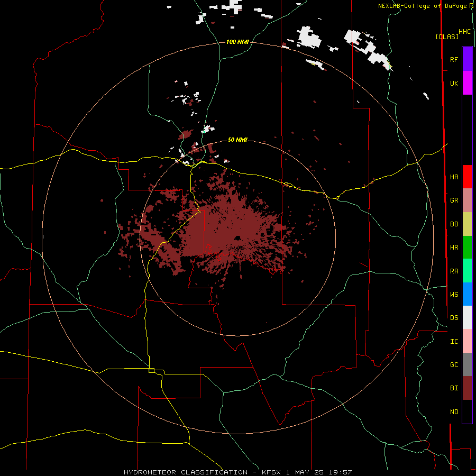This screenshot has width=476, height=476.
Task: Select the GC gray legend swatch
Action: click(x=467, y=364)
